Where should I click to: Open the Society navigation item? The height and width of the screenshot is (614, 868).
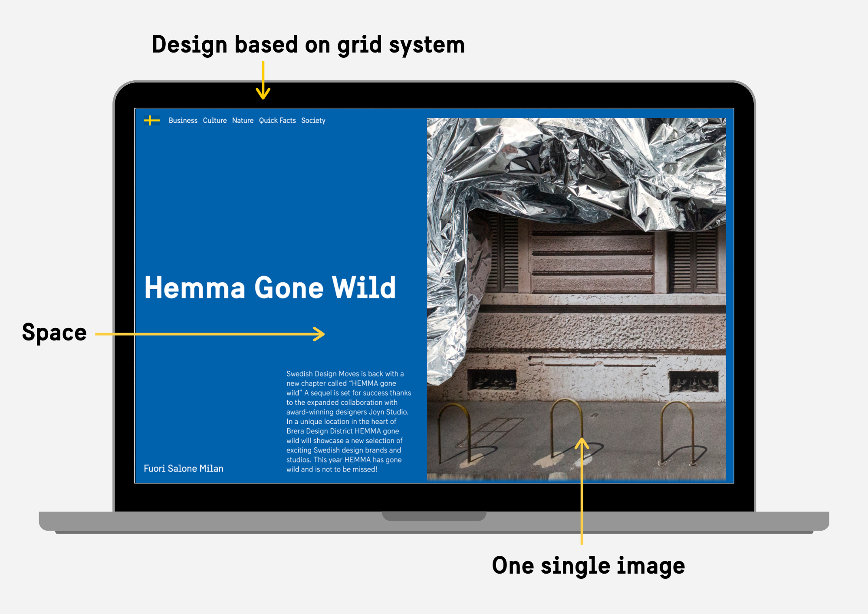313,120
